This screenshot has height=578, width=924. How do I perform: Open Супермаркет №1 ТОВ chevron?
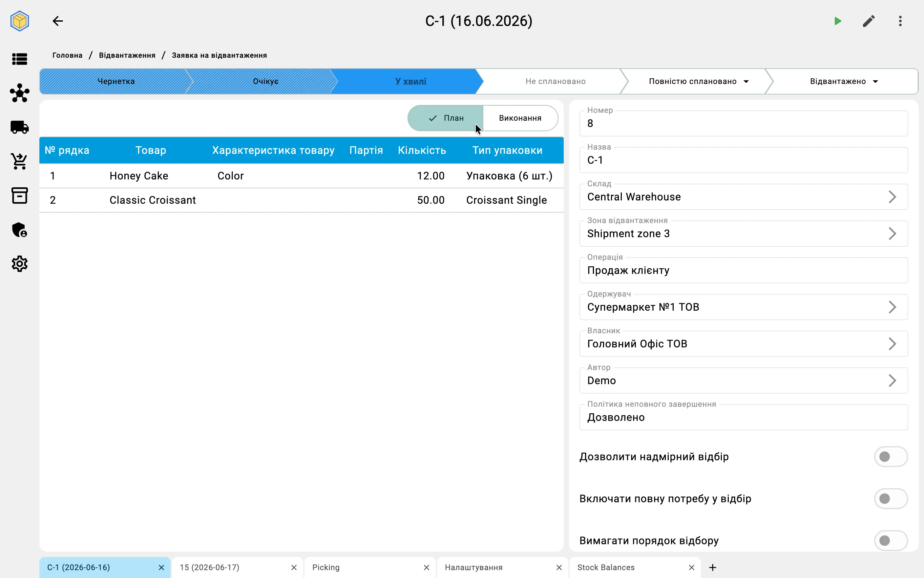892,307
